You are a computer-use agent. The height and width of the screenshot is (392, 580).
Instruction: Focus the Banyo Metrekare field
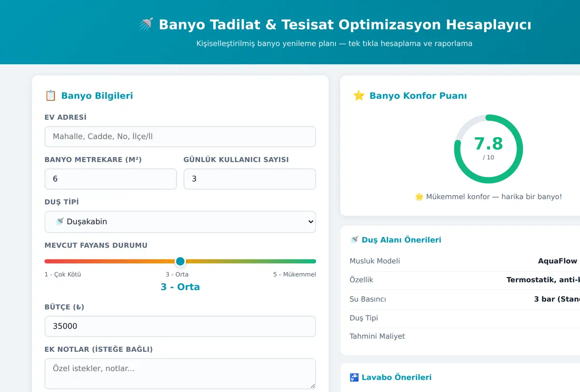pos(111,179)
